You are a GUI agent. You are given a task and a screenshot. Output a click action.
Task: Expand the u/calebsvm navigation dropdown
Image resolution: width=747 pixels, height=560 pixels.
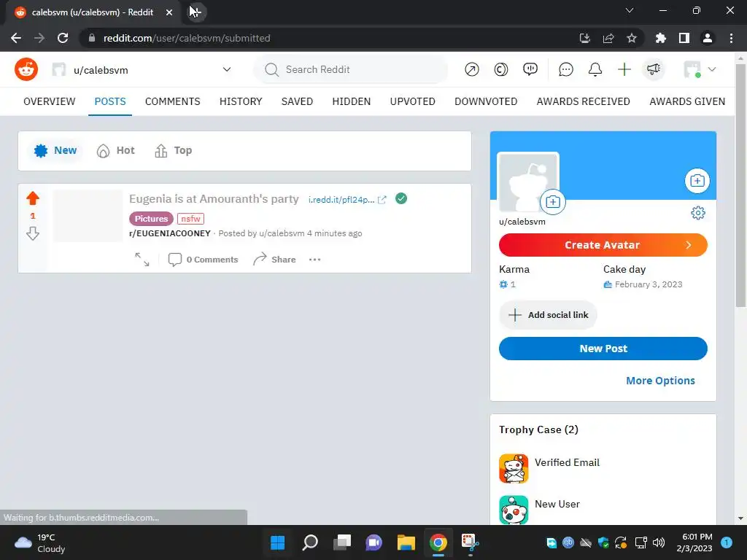click(227, 69)
